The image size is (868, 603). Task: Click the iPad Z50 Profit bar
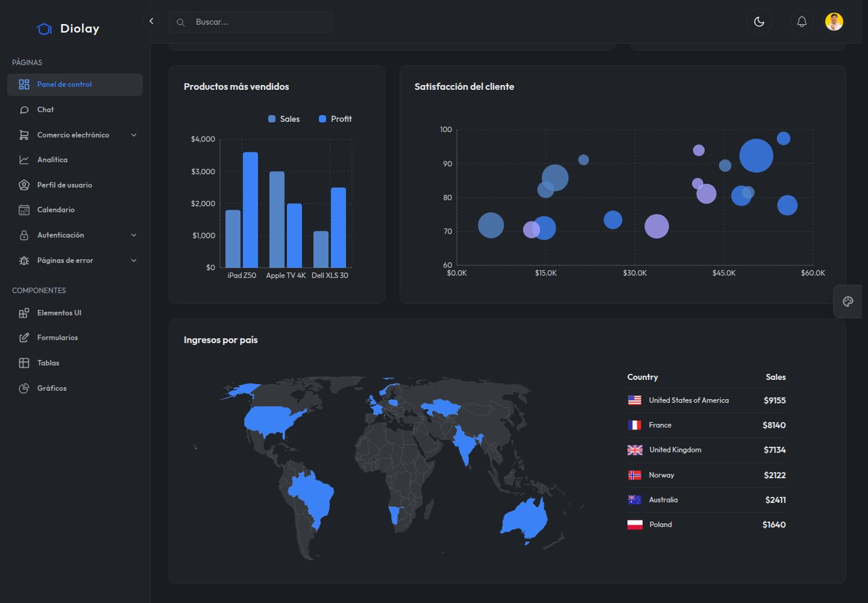[250, 210]
